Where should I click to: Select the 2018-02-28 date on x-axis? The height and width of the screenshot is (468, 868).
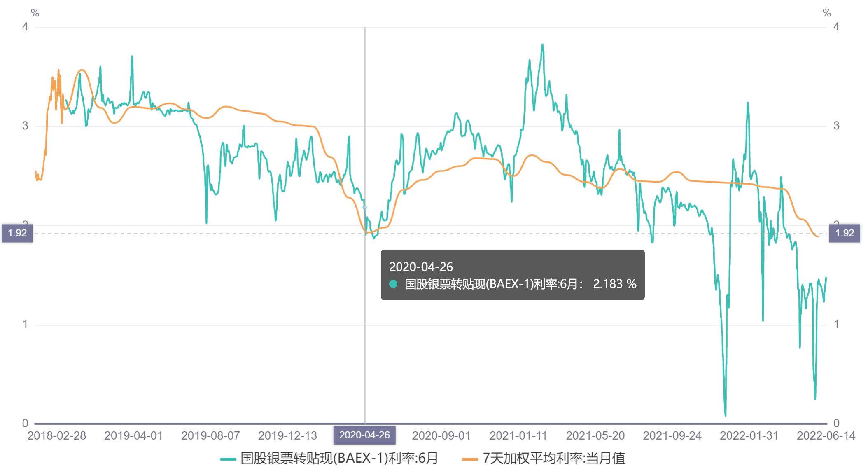click(57, 435)
